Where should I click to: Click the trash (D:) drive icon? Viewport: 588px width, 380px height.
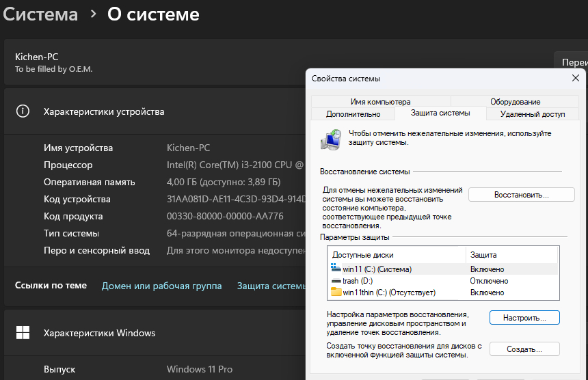tap(336, 281)
